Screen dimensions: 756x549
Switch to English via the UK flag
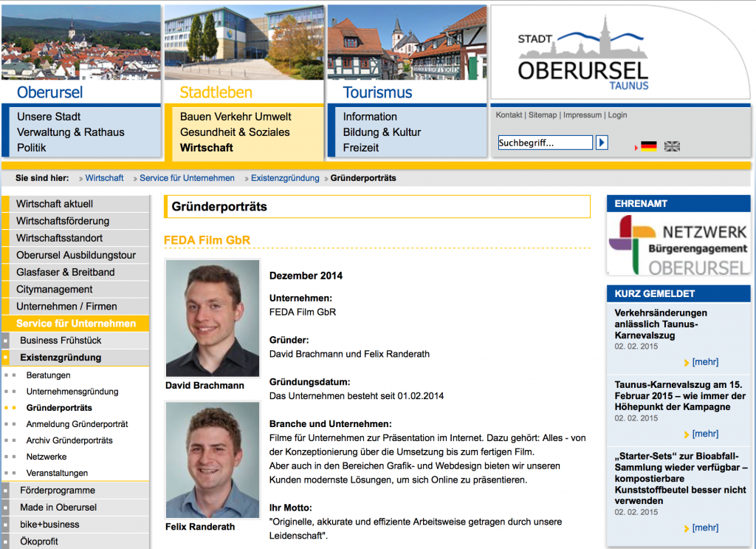(672, 146)
